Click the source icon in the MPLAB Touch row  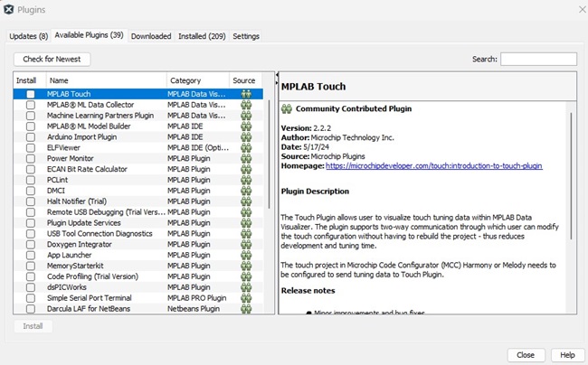coord(245,94)
